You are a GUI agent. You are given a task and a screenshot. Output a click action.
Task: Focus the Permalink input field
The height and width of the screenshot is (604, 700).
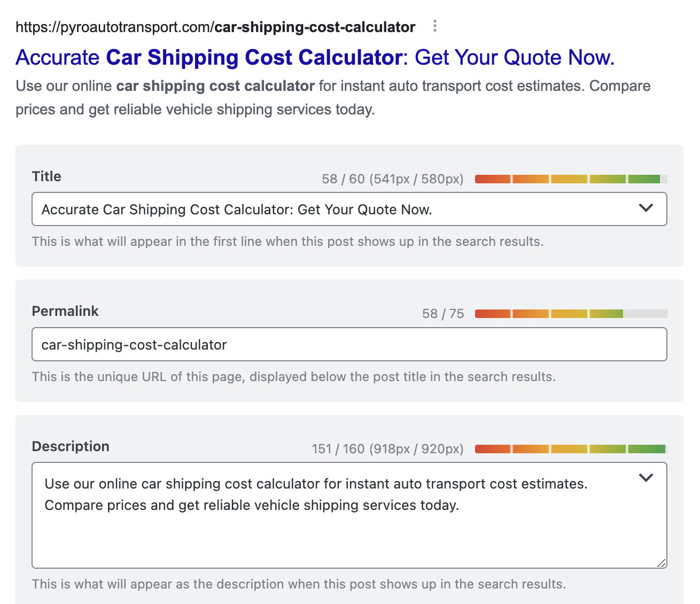(x=349, y=344)
